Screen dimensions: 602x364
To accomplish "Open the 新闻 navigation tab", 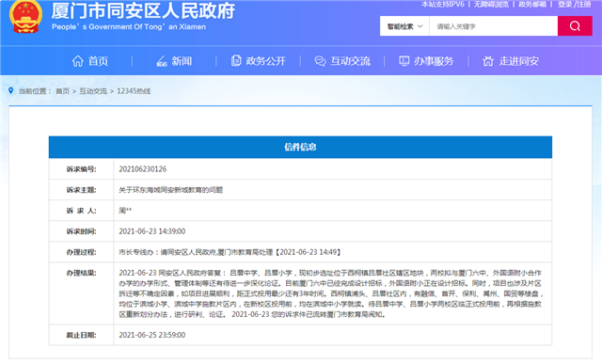I will click(x=182, y=60).
